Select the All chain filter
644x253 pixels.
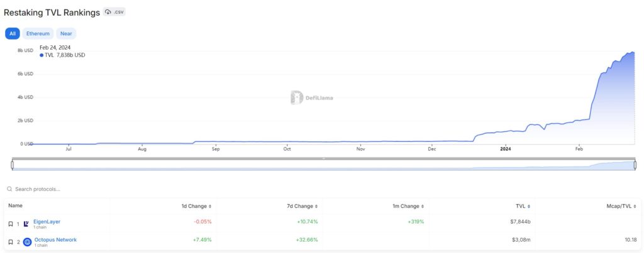click(x=13, y=34)
